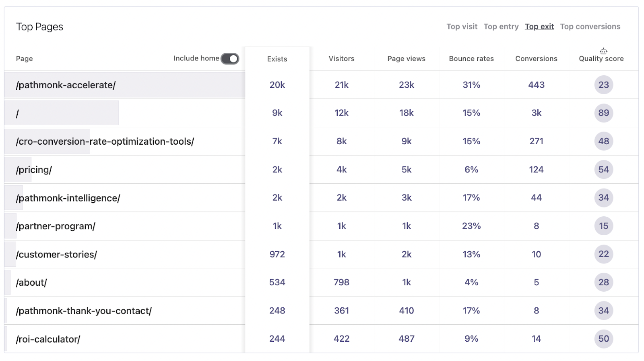Click the robot icon above Quality score
Screen dimensions: 644x361
point(603,51)
